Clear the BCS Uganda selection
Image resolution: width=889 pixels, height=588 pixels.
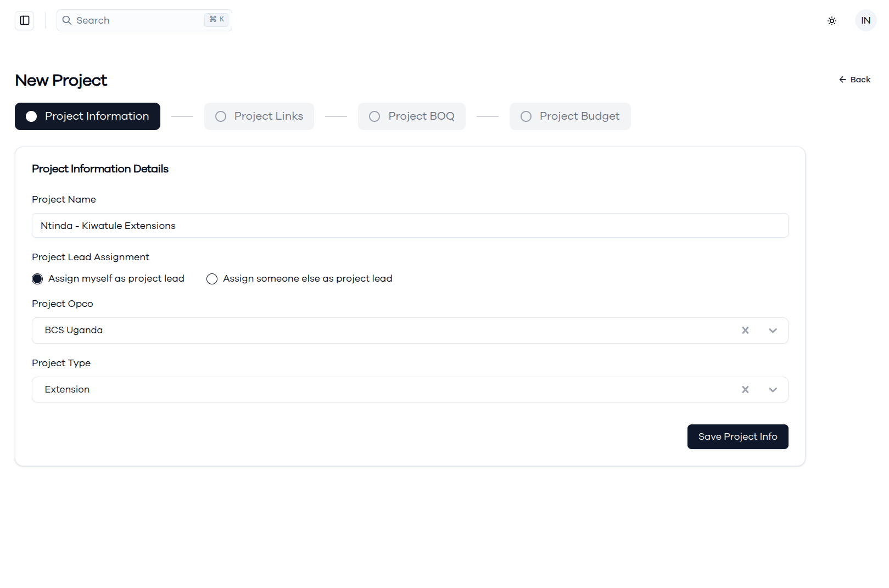745,331
